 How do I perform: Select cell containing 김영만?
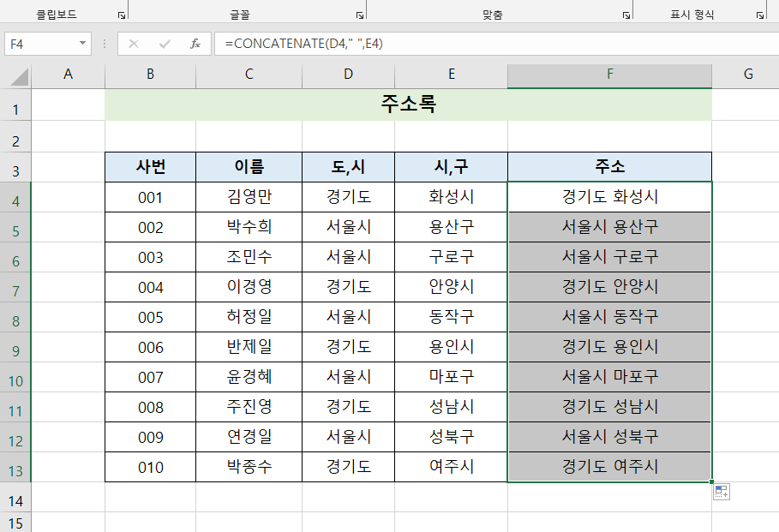tap(249, 197)
